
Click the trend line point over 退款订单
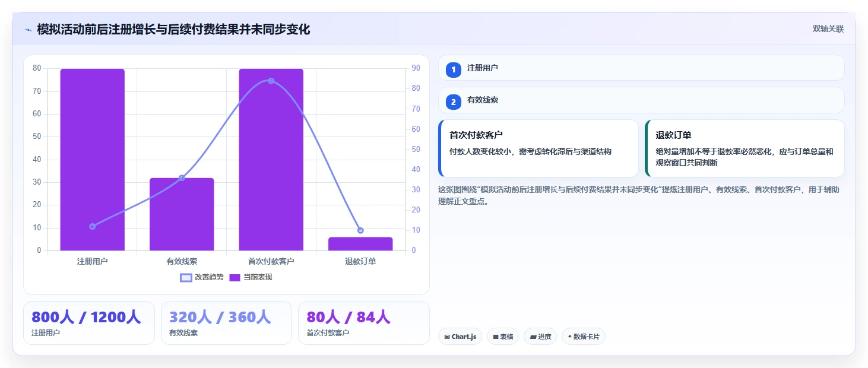360,230
